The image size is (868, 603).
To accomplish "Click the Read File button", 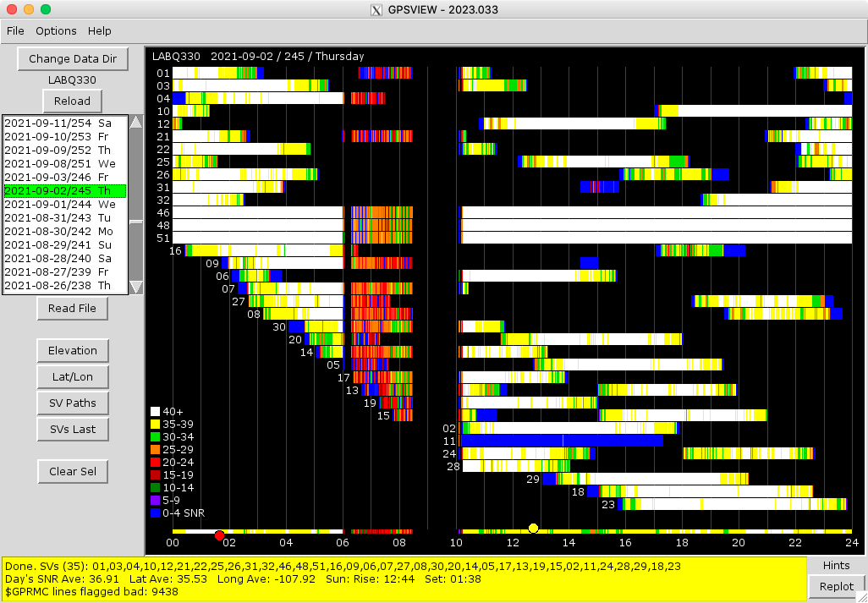I will pyautogui.click(x=73, y=309).
